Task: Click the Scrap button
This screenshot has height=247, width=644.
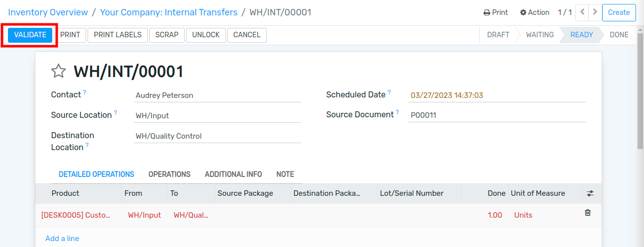Action: (167, 35)
